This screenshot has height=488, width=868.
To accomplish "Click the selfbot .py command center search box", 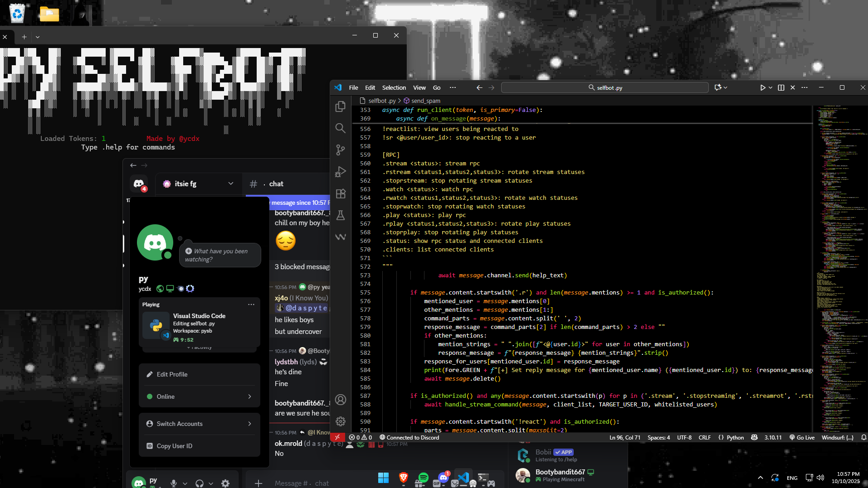I will click(605, 88).
